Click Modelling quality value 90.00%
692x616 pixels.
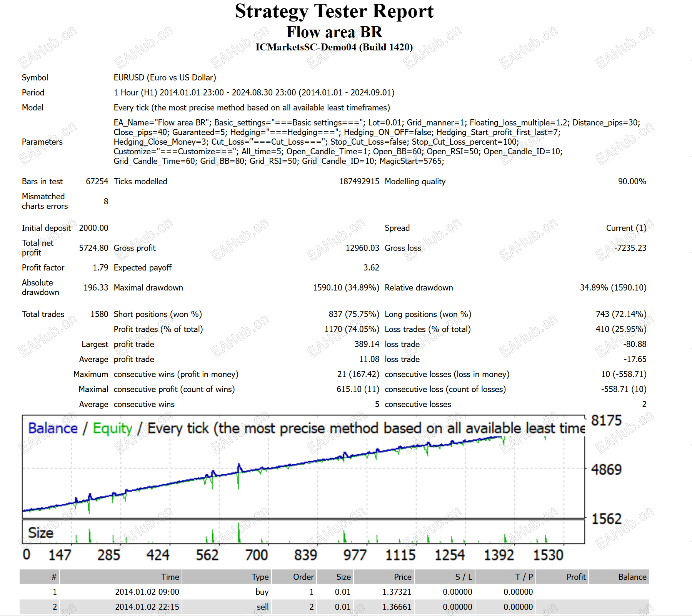(x=632, y=182)
